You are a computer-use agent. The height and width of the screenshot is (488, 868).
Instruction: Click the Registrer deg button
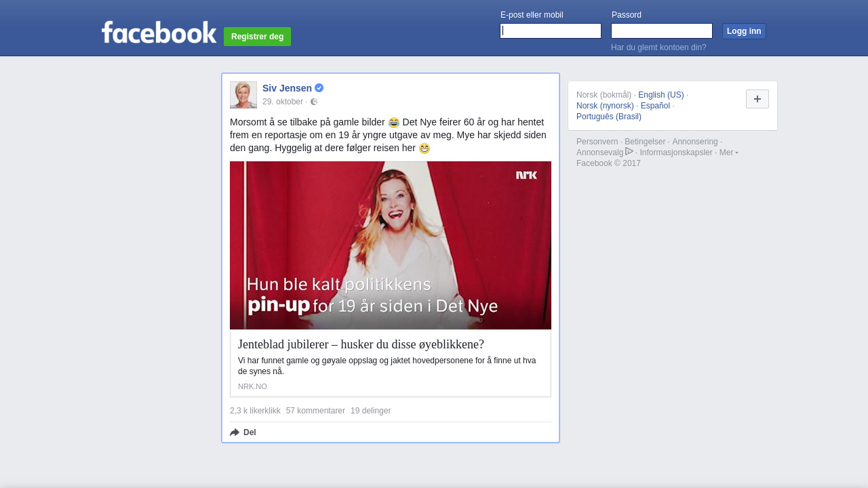click(x=257, y=37)
